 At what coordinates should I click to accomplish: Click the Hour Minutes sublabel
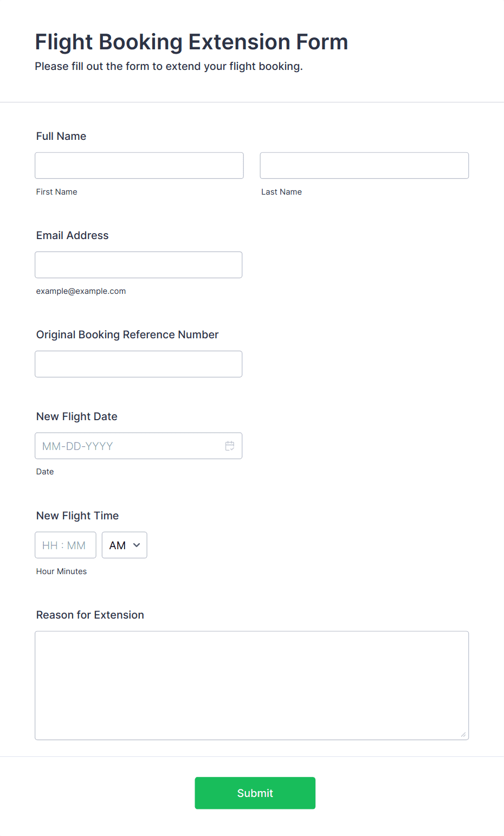pos(61,571)
